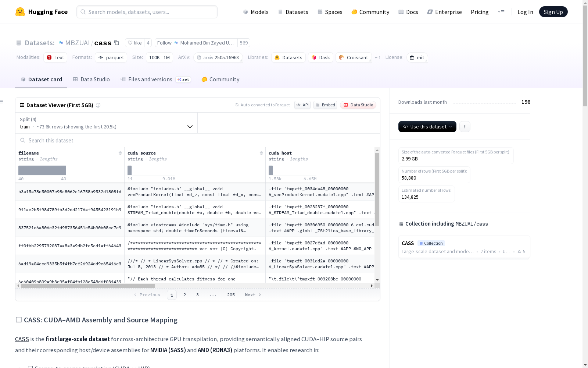Select the cuda_source cell about LinearSysSolver.cpp
588x368 pixels.
(x=195, y=264)
